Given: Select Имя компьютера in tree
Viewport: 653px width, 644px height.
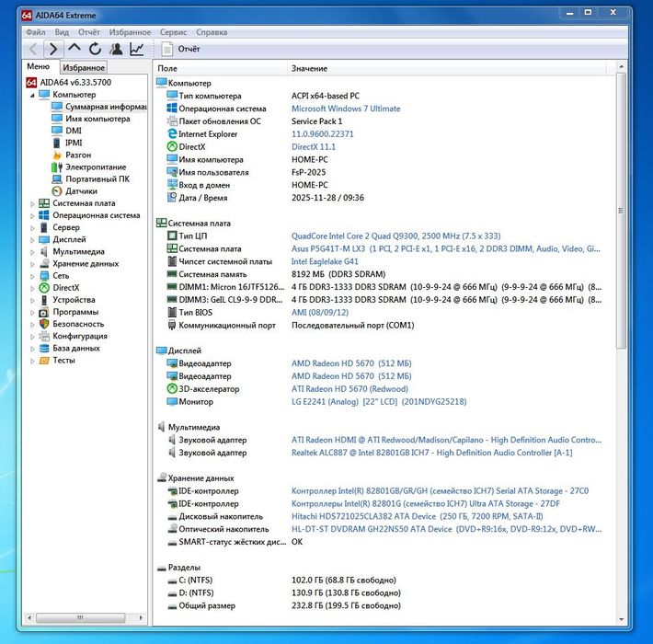Looking at the screenshot, I should coord(97,119).
